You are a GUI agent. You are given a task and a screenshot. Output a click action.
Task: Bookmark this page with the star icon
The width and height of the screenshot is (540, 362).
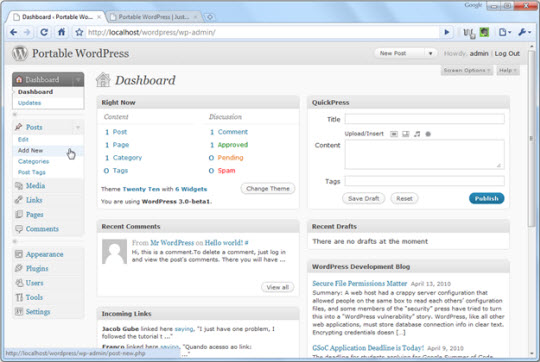pyautogui.click(x=79, y=32)
